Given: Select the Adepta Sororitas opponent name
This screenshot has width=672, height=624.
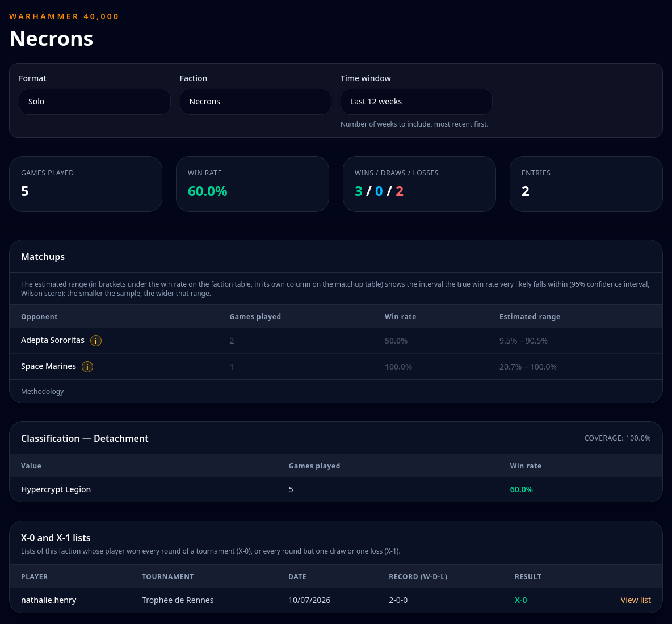Looking at the screenshot, I should click(x=53, y=340).
